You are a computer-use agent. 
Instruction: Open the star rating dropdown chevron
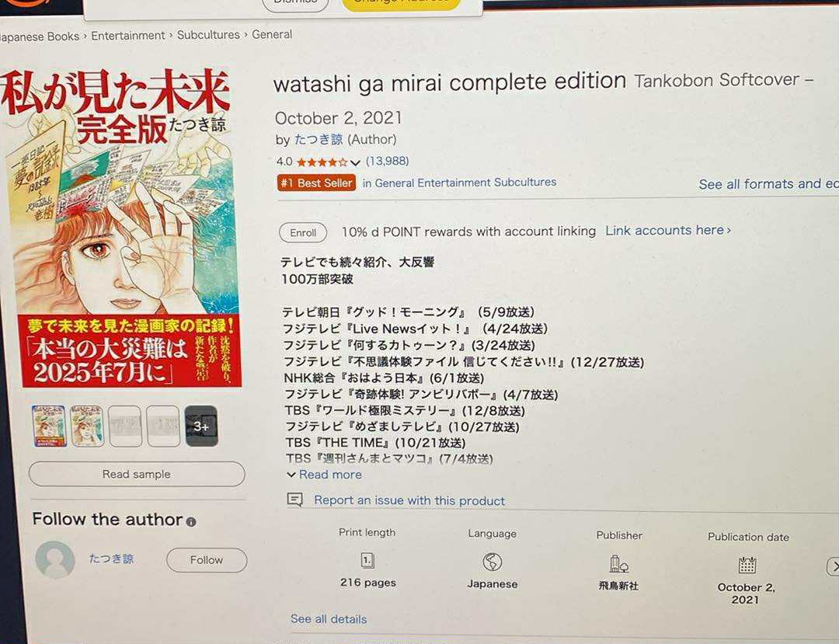coord(355,162)
